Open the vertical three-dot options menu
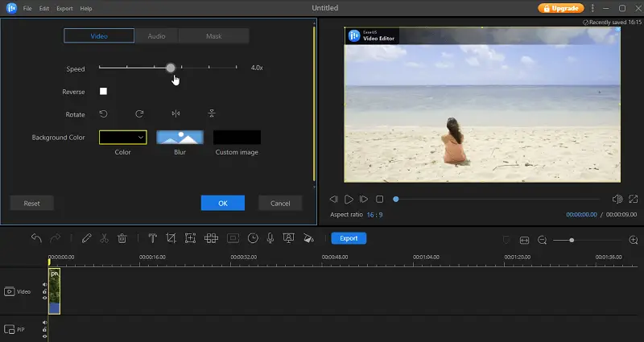This screenshot has height=342, width=644. 592,8
